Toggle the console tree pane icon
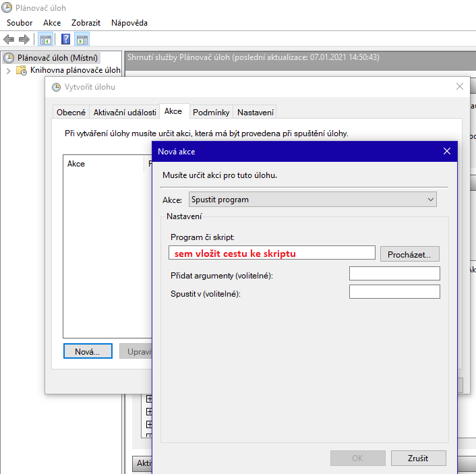Screen dimensions: 476x474 click(46, 39)
